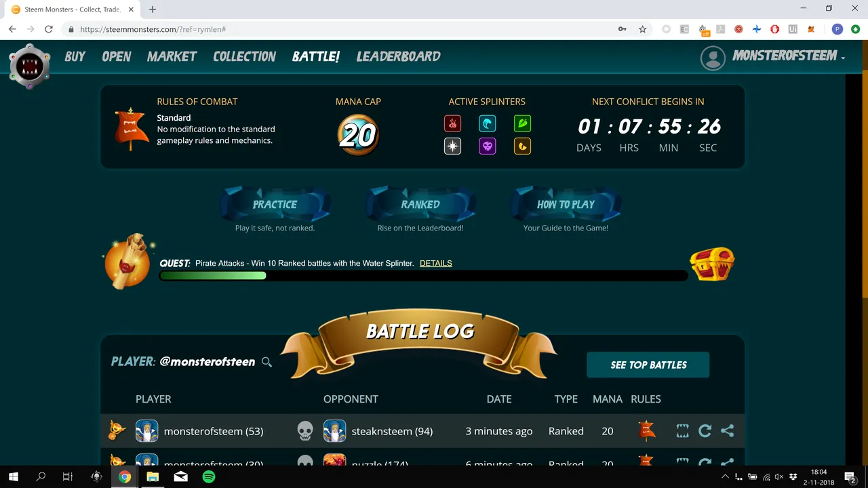The height and width of the screenshot is (488, 868).
Task: Click the rules flag in steaknsteem row
Action: point(646,430)
